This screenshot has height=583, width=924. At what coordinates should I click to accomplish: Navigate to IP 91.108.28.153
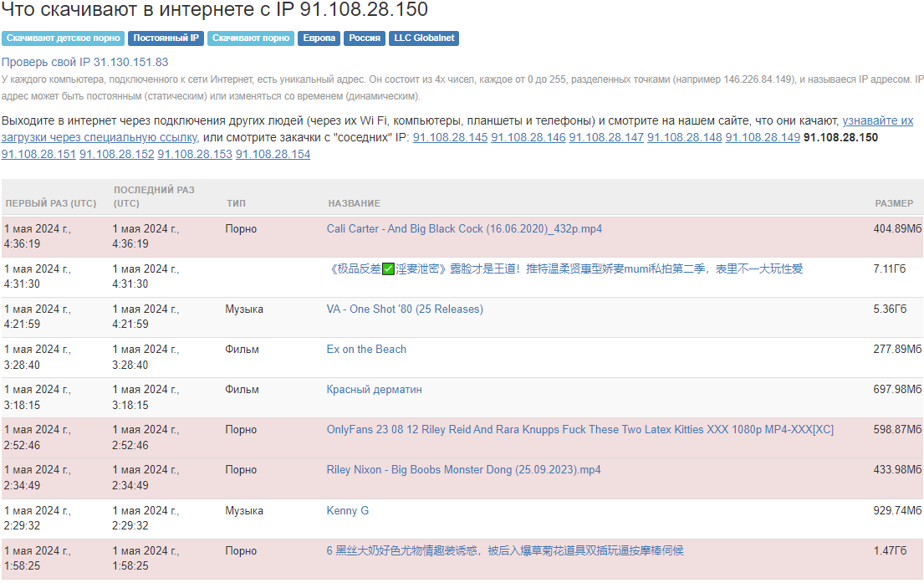(x=195, y=154)
